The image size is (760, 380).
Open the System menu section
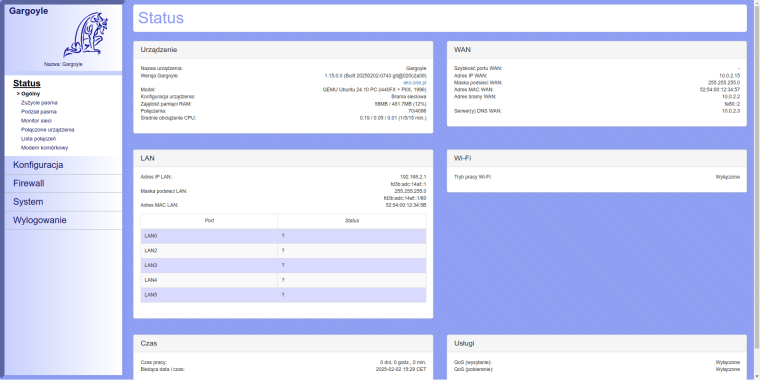pos(28,202)
